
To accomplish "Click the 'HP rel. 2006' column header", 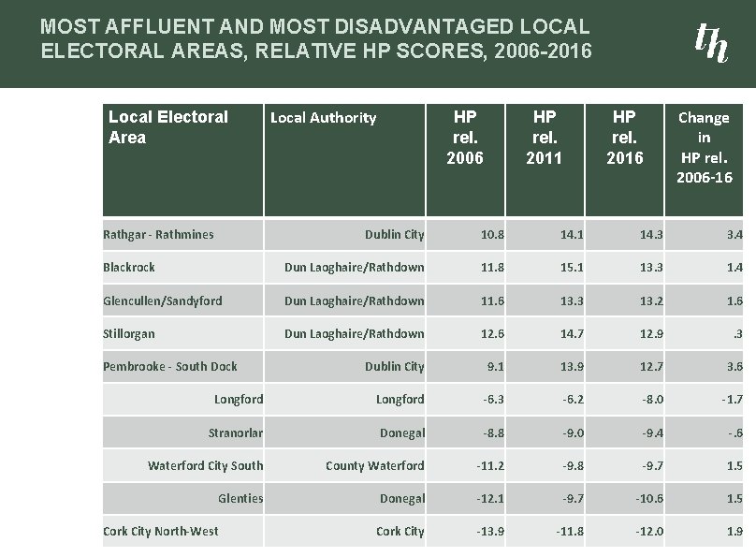I will (x=465, y=160).
